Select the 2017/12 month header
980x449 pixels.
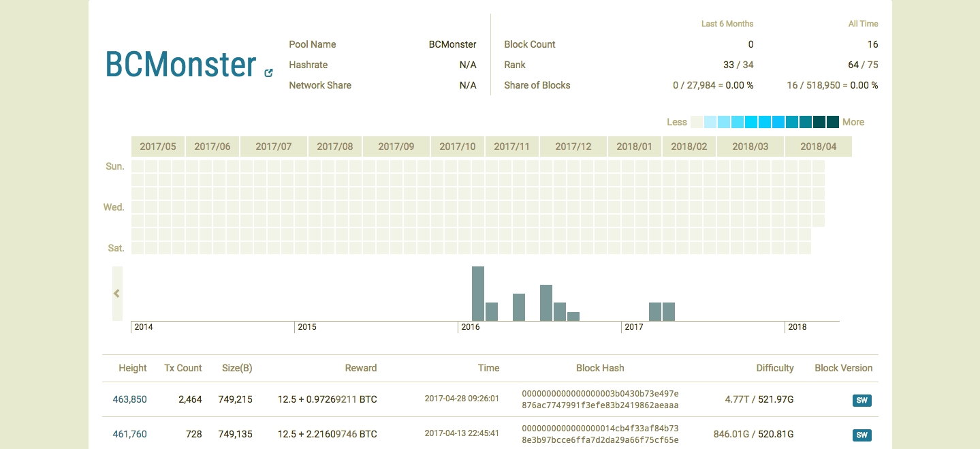coord(573,146)
